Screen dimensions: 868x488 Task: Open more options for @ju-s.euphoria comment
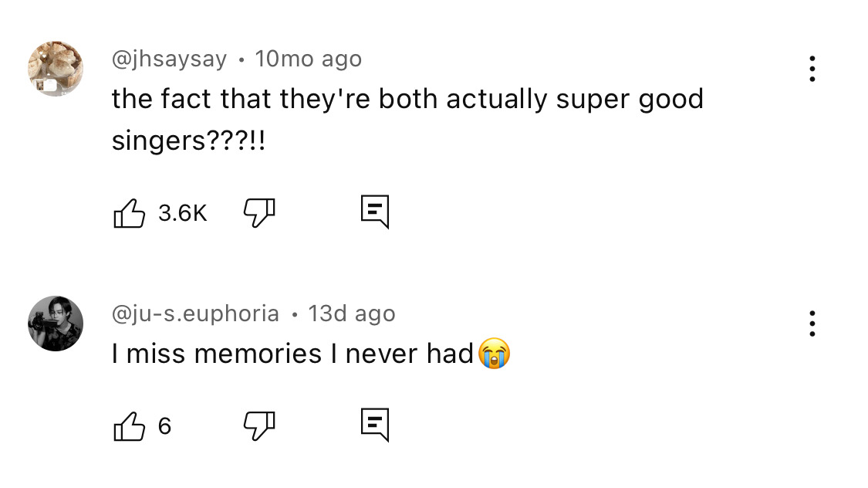tap(812, 323)
